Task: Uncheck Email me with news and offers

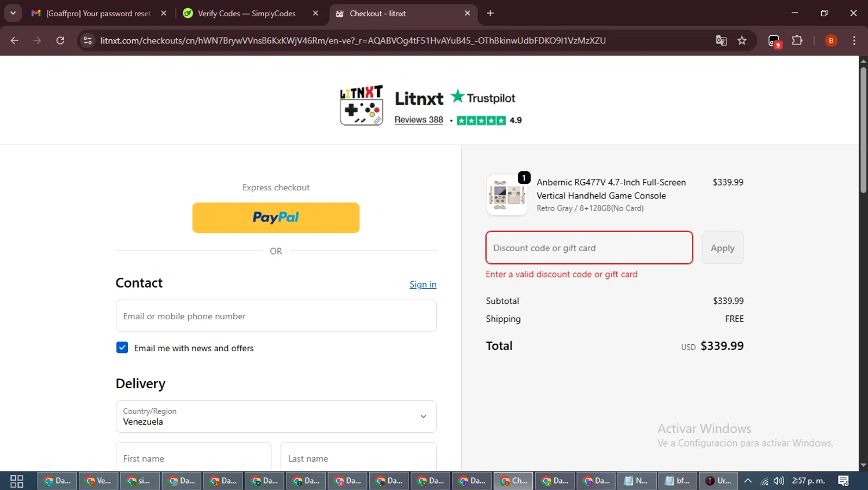Action: tap(122, 348)
